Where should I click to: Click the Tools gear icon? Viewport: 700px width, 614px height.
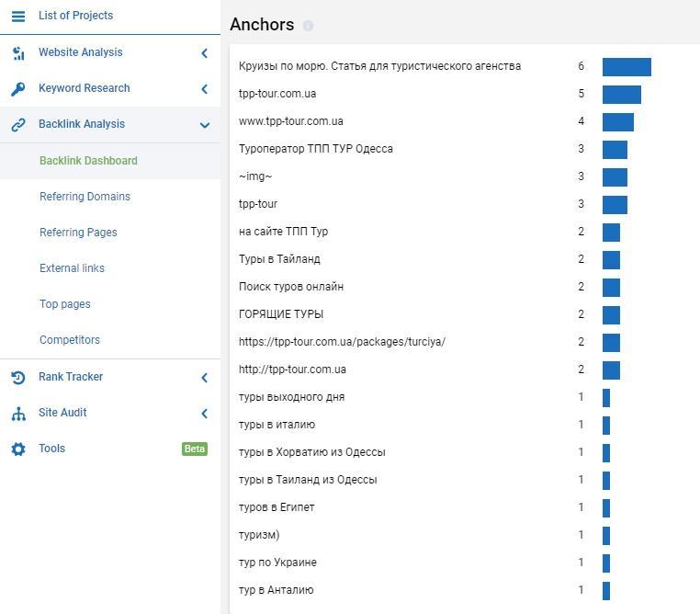[18, 449]
